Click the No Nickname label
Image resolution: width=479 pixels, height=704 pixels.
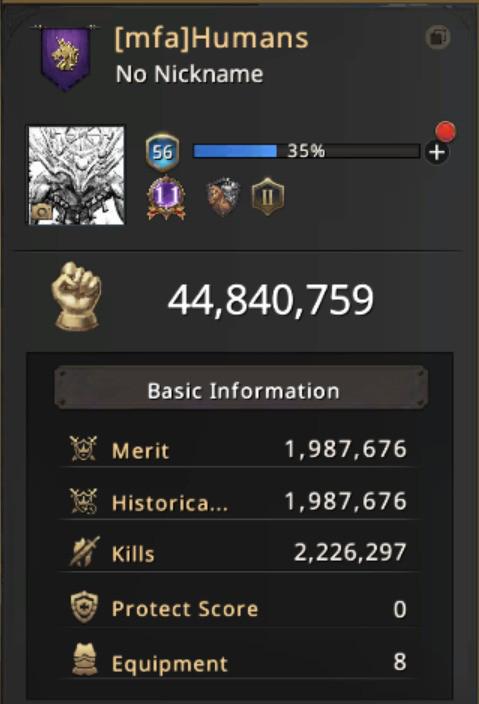click(189, 74)
